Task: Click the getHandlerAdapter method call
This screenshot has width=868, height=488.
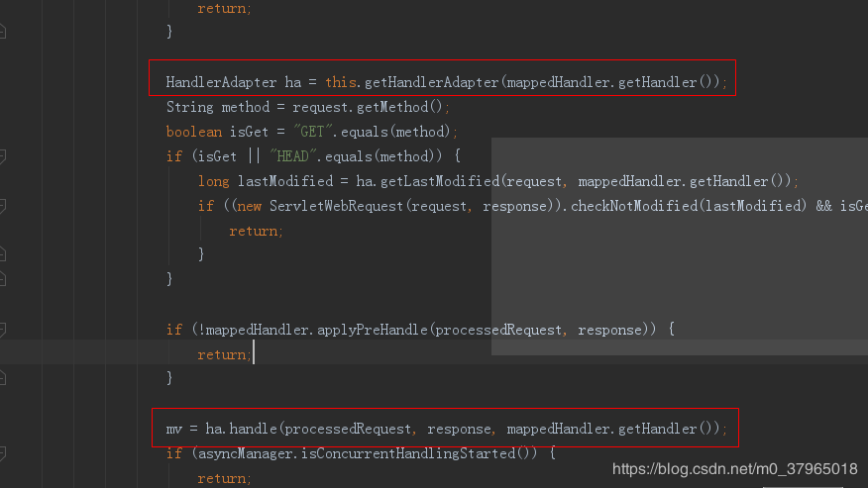Action: tap(427, 82)
